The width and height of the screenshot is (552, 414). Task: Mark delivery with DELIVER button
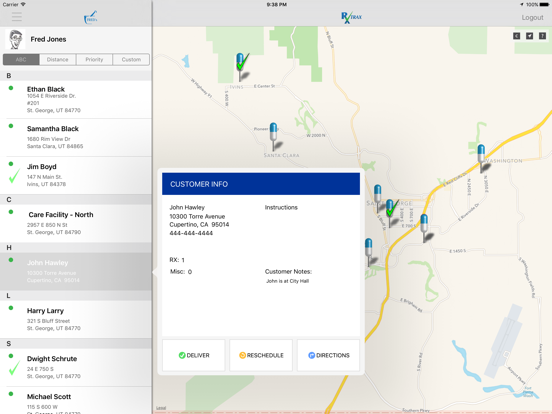point(194,355)
